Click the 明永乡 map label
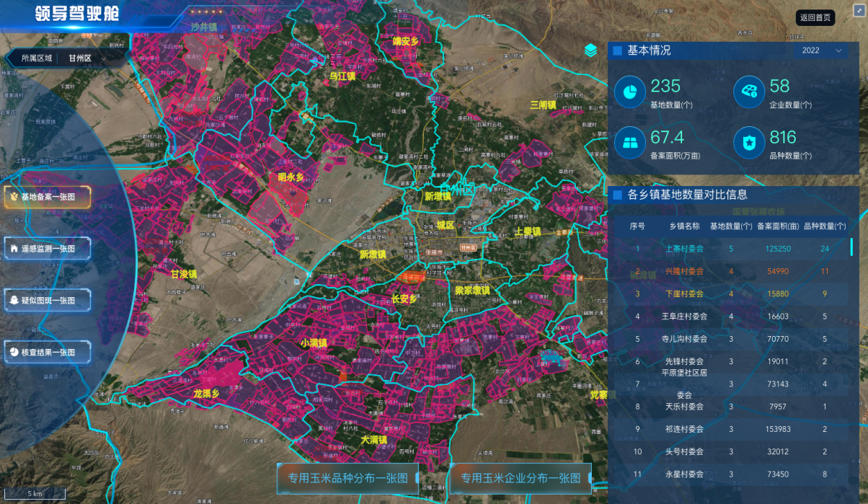The width and height of the screenshot is (868, 504). (291, 177)
